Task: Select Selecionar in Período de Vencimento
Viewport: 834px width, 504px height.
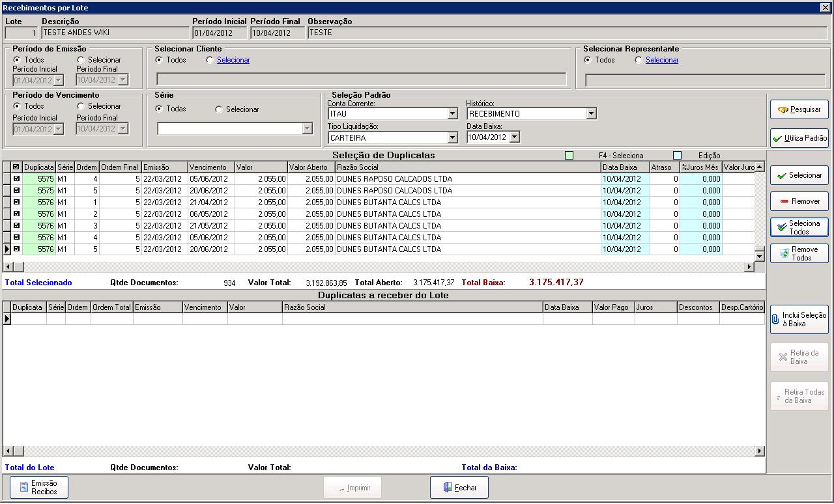Action: [x=81, y=106]
